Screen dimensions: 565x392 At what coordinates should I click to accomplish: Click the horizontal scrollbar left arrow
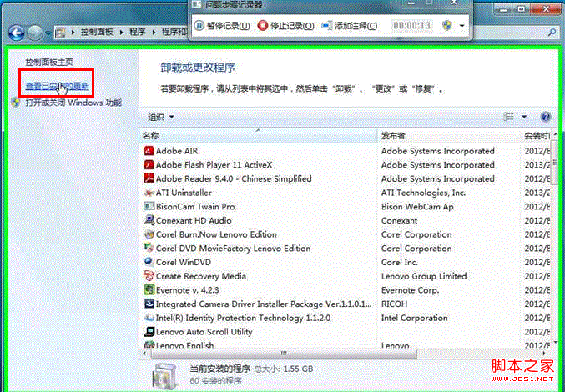coord(144,354)
